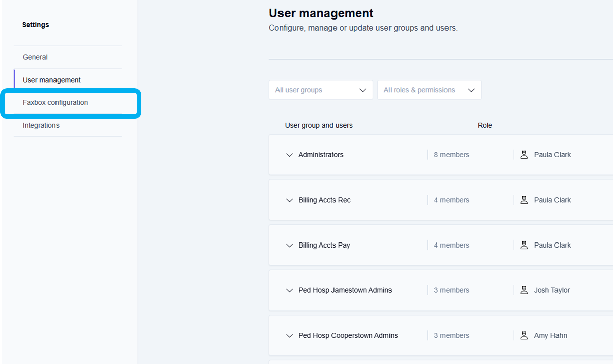Image resolution: width=613 pixels, height=364 pixels.
Task: Click the role icon in Billing Accts Rec row
Action: tap(524, 200)
